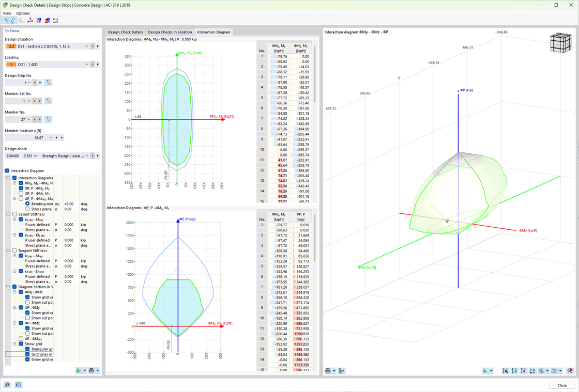This screenshot has height=392, width=579.
Task: Click the Close button
Action: click(x=561, y=385)
